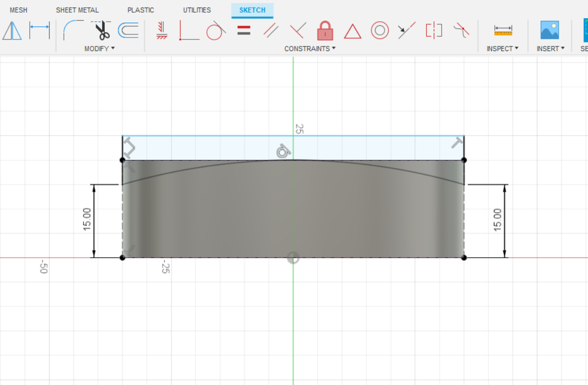Screen dimensions: 588x385
Task: Apply the Parallel constraint
Action: click(271, 30)
